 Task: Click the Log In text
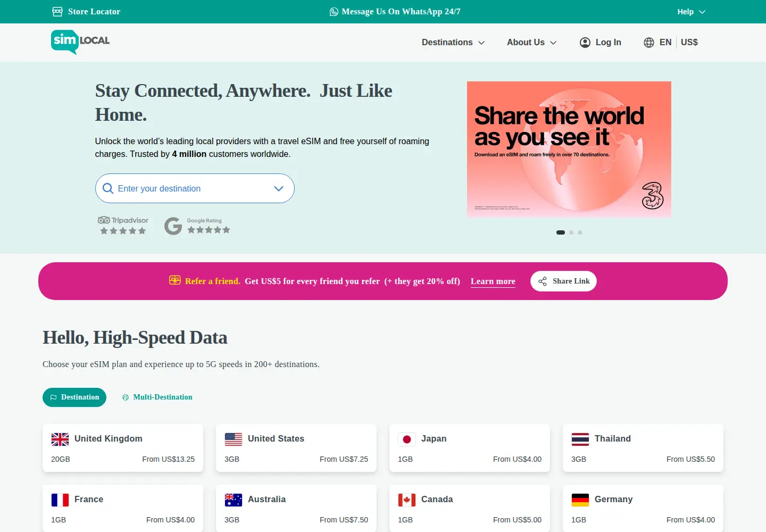[x=609, y=43]
